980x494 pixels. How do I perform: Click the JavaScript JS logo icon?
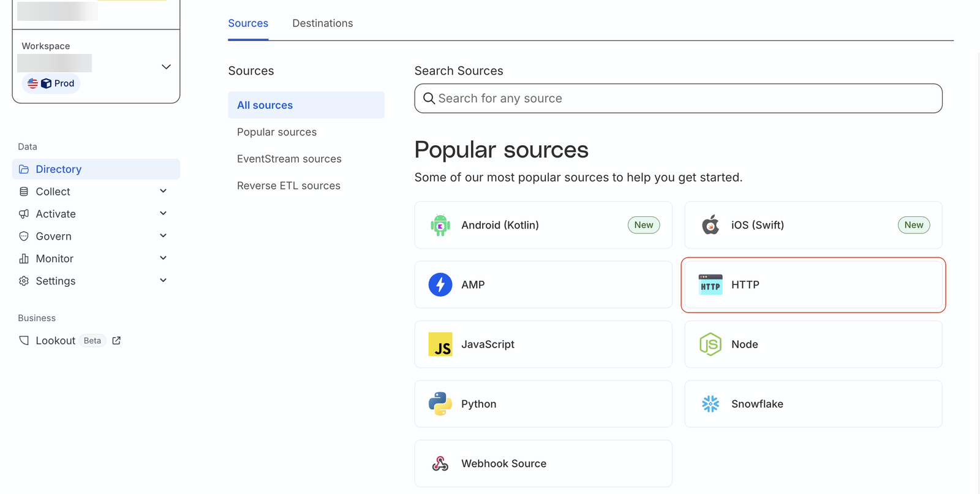(x=440, y=344)
